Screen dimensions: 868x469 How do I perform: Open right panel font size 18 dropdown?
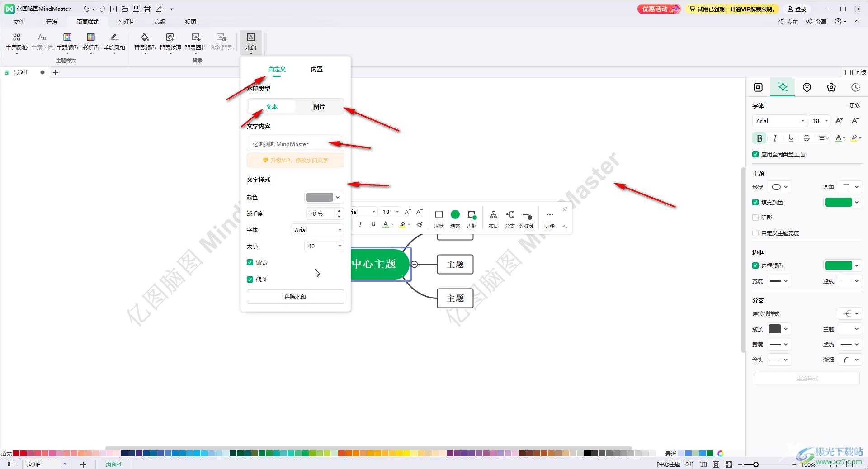pos(819,121)
